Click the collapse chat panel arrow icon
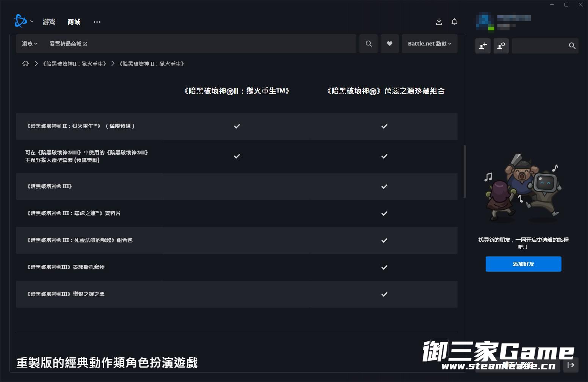This screenshot has height=382, width=588. 571,365
